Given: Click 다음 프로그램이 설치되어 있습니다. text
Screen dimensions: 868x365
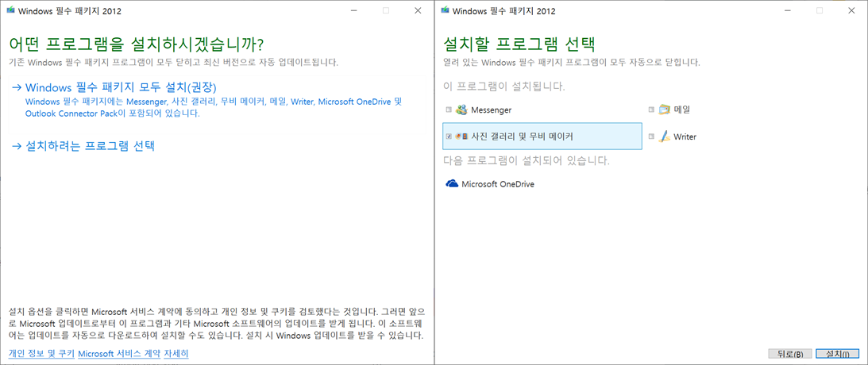Looking at the screenshot, I should tap(527, 162).
